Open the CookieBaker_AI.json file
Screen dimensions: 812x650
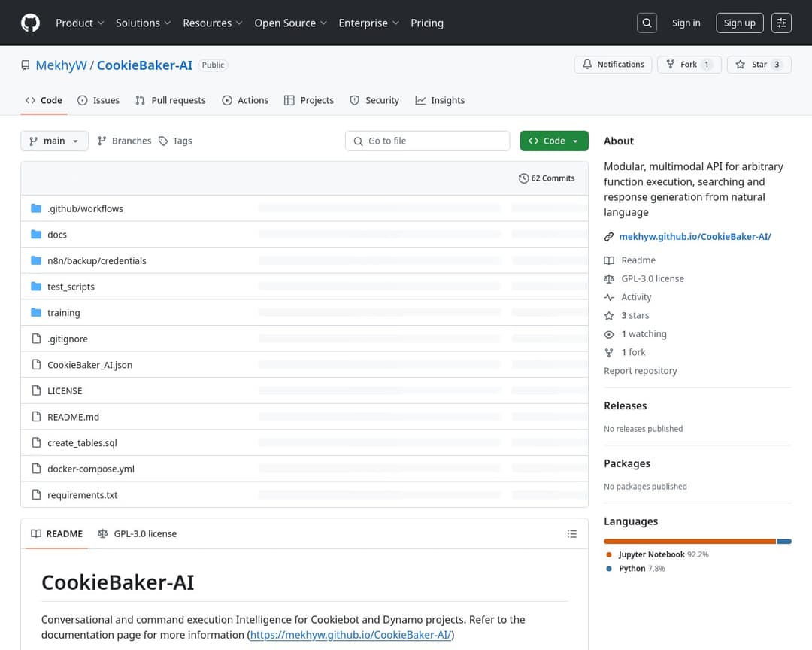(x=89, y=365)
